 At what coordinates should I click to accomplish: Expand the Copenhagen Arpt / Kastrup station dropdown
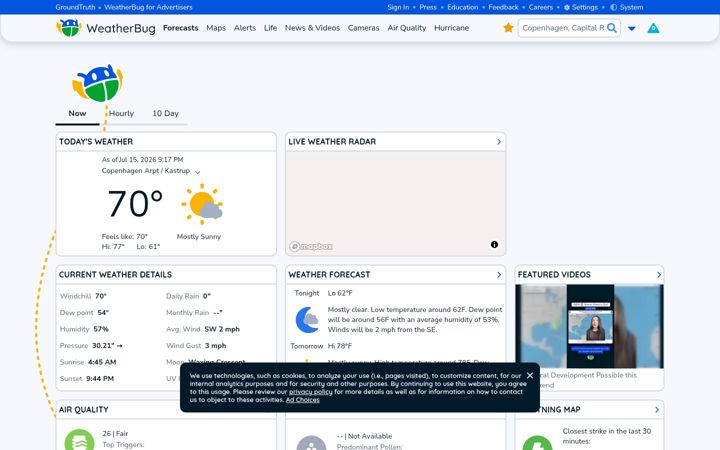coord(197,172)
